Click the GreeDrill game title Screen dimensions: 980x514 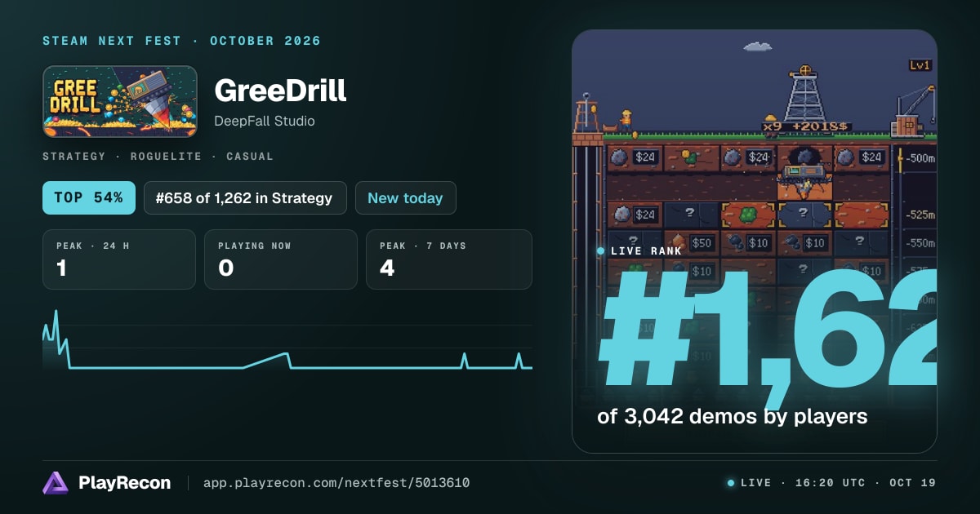pos(280,91)
